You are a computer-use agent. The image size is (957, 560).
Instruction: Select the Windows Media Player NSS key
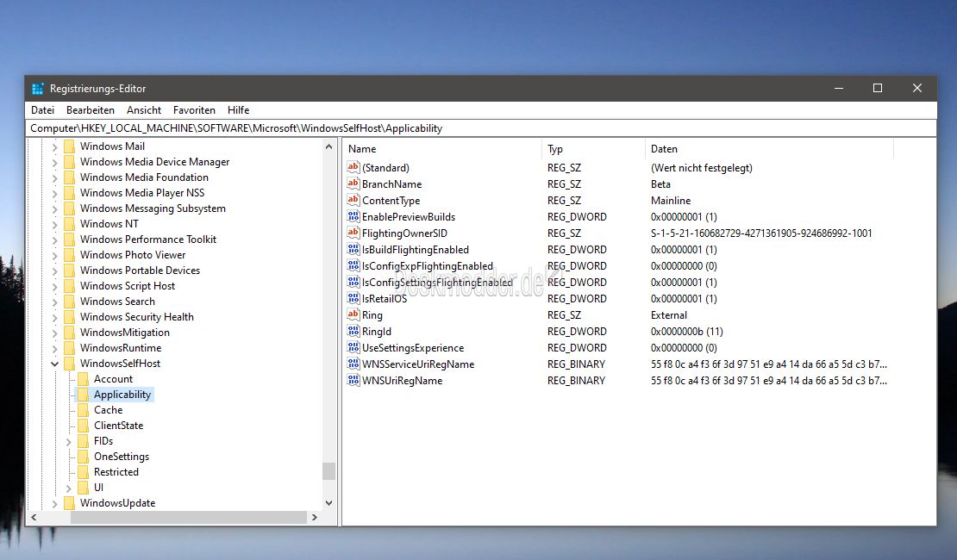pos(142,193)
